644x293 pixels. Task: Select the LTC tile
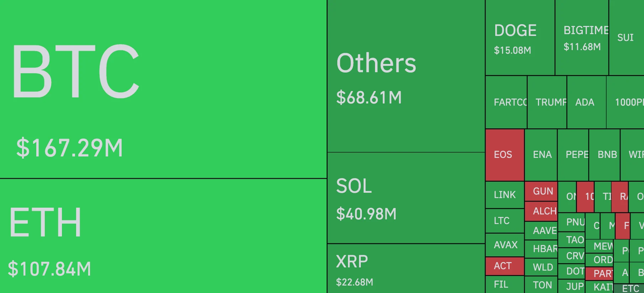[505, 221]
